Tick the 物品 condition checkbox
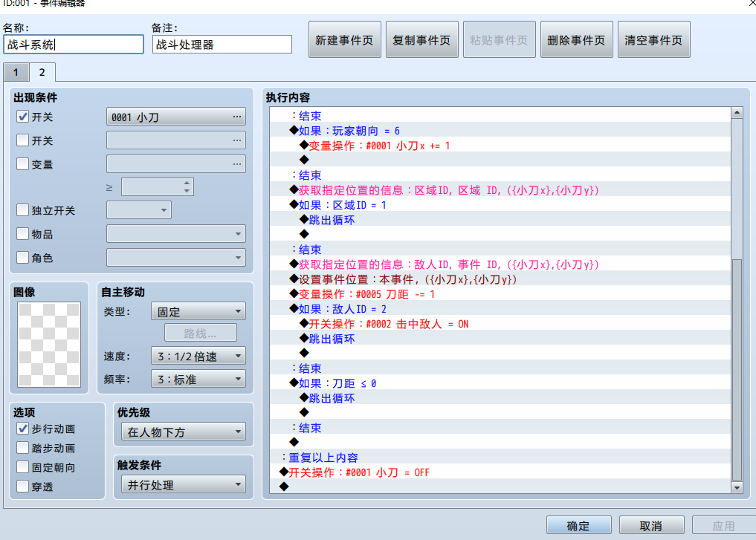The height and width of the screenshot is (540, 756). [22, 234]
